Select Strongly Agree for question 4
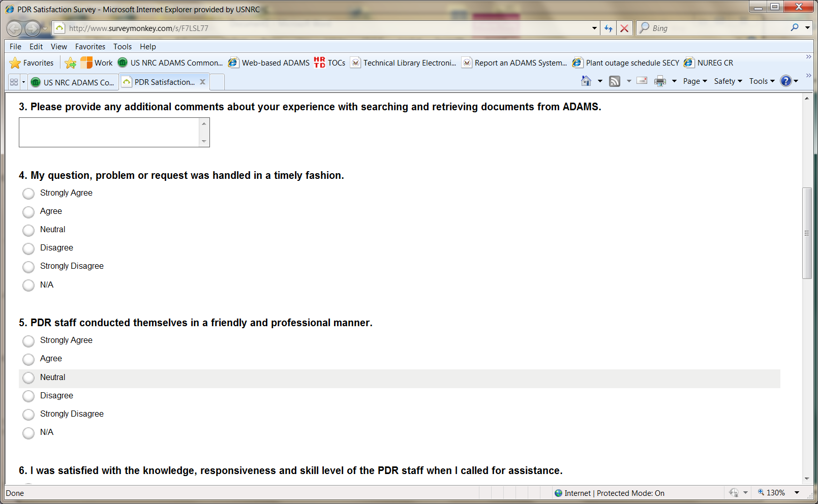Viewport: 818px width, 504px height. tap(28, 194)
